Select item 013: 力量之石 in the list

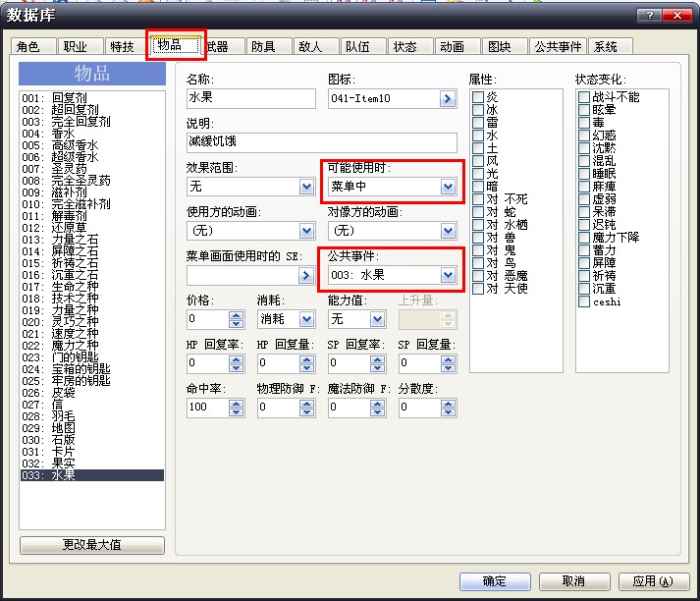[92, 240]
